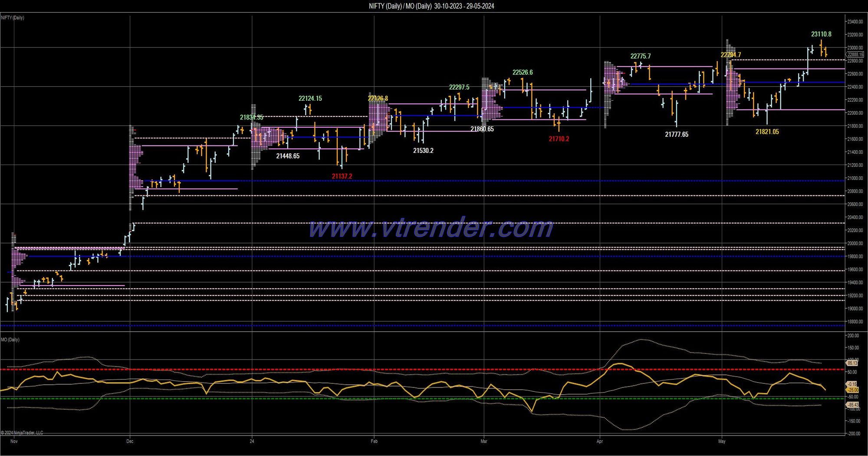Click the 22000.00 price axis label
This screenshot has height=456, width=868.
(855, 113)
